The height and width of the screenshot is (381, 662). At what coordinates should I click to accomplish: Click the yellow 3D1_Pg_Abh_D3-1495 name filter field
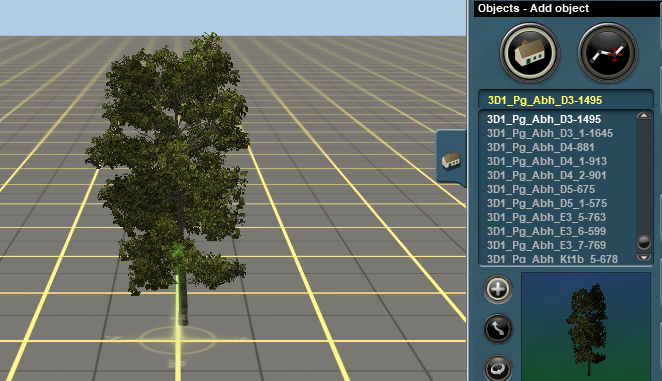(566, 100)
